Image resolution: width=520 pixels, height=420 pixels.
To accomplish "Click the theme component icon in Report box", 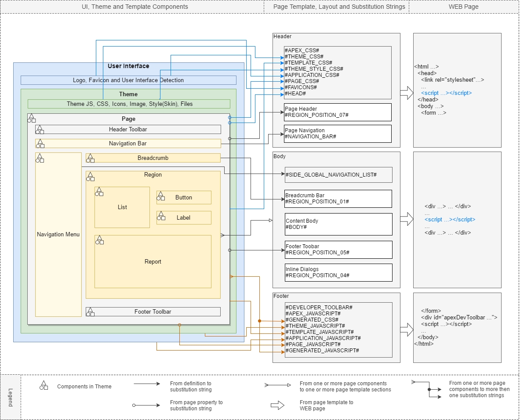I will 99,240.
